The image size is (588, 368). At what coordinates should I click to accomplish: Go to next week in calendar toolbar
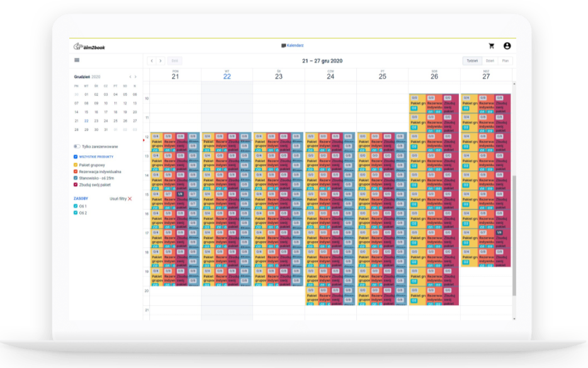pos(161,61)
